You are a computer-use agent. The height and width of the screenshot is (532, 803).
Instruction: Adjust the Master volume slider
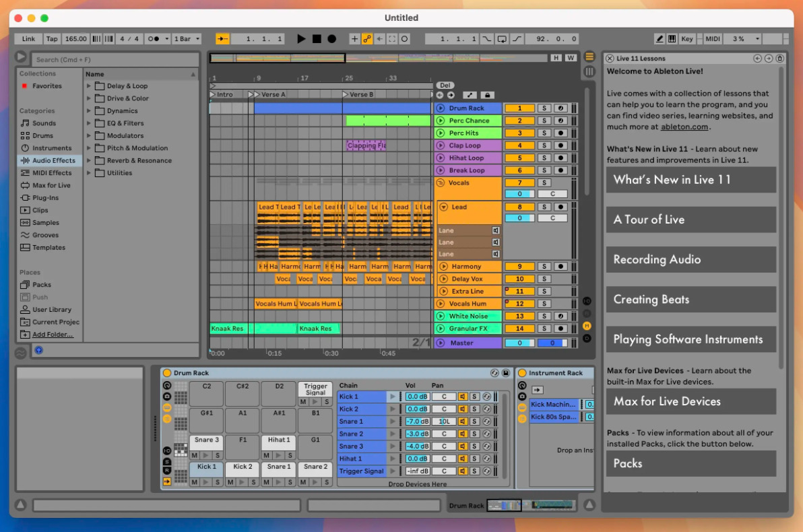(519, 343)
